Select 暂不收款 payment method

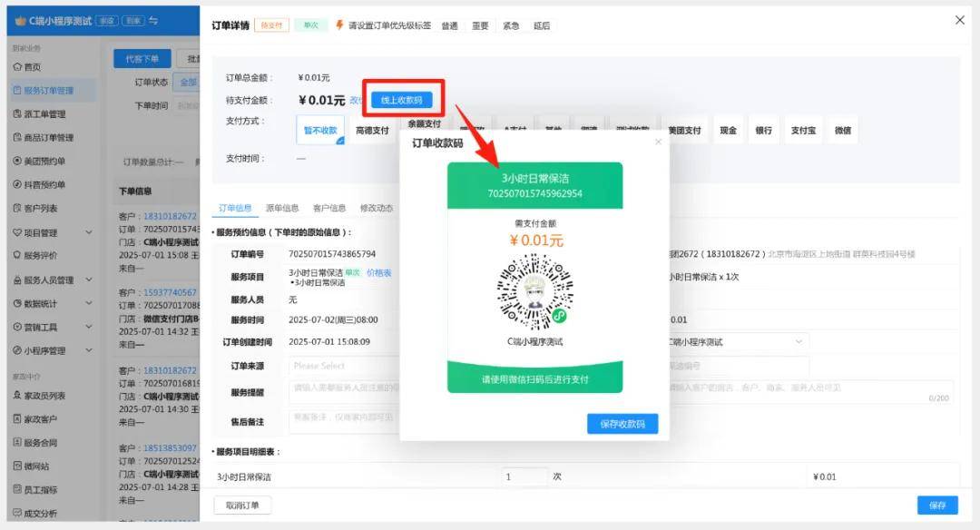click(x=320, y=131)
